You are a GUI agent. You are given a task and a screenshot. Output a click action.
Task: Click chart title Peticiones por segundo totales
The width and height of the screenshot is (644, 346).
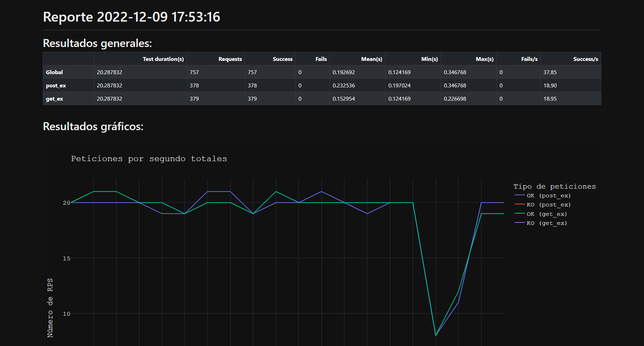(x=149, y=159)
